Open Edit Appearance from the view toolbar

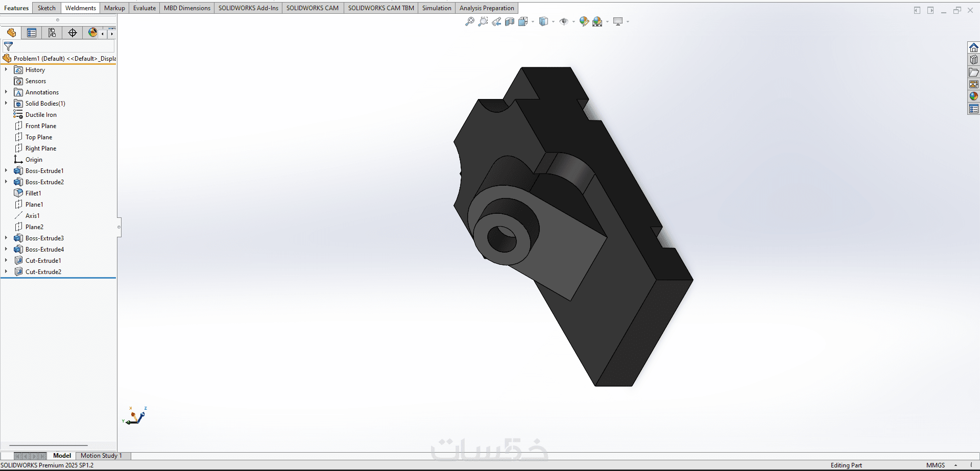click(x=584, y=21)
